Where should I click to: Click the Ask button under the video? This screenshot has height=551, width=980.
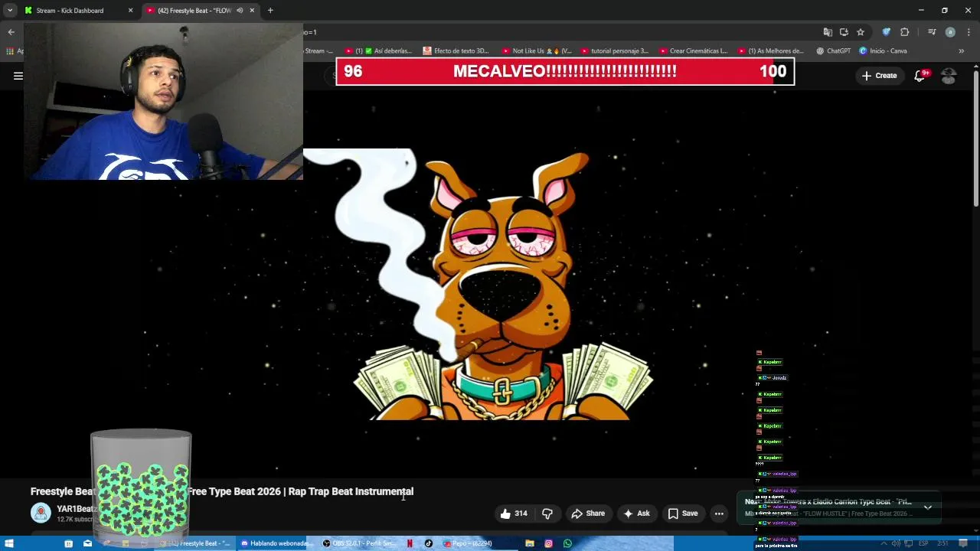(636, 514)
